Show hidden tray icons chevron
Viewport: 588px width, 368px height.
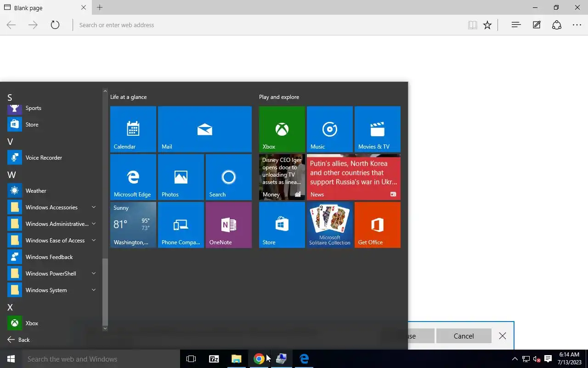[x=514, y=359]
